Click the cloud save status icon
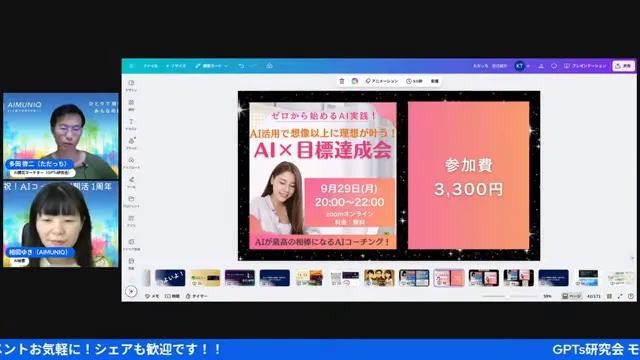This screenshot has height=360, width=640. tap(269, 66)
